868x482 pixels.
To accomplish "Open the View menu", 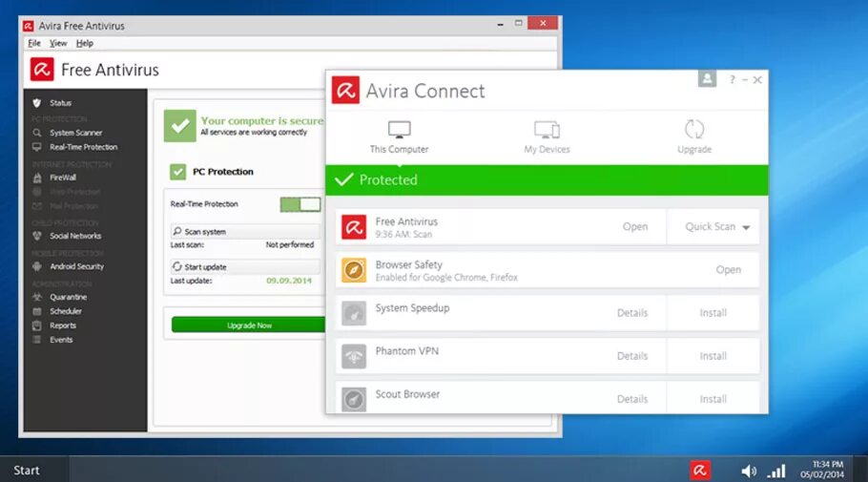I will pyautogui.click(x=58, y=43).
